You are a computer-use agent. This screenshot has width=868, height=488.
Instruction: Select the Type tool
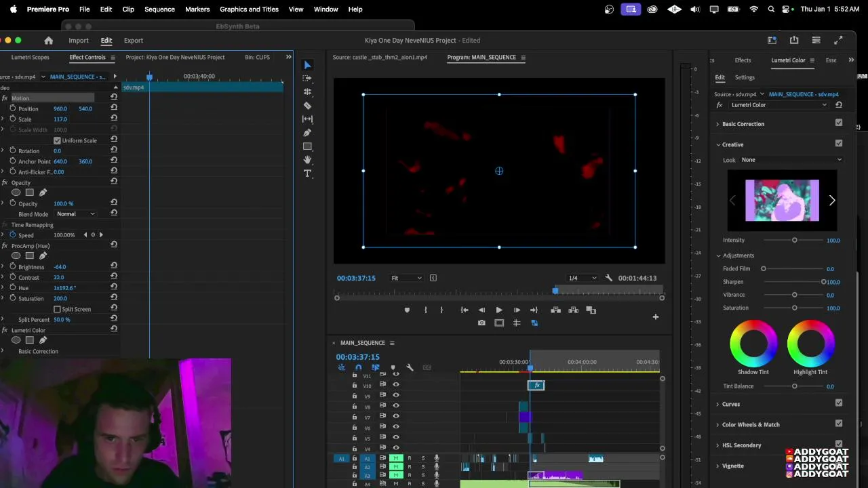307,174
